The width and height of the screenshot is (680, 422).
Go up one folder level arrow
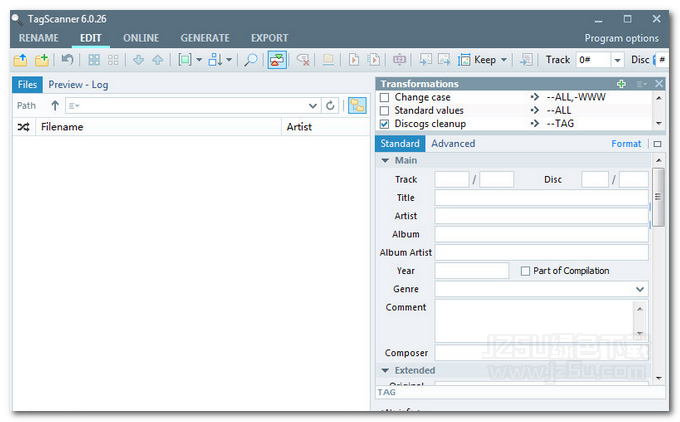55,105
